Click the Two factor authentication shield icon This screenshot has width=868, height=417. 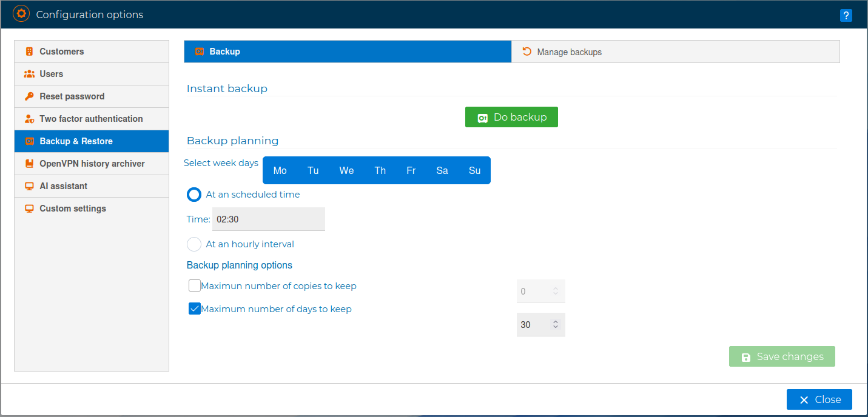(x=29, y=119)
